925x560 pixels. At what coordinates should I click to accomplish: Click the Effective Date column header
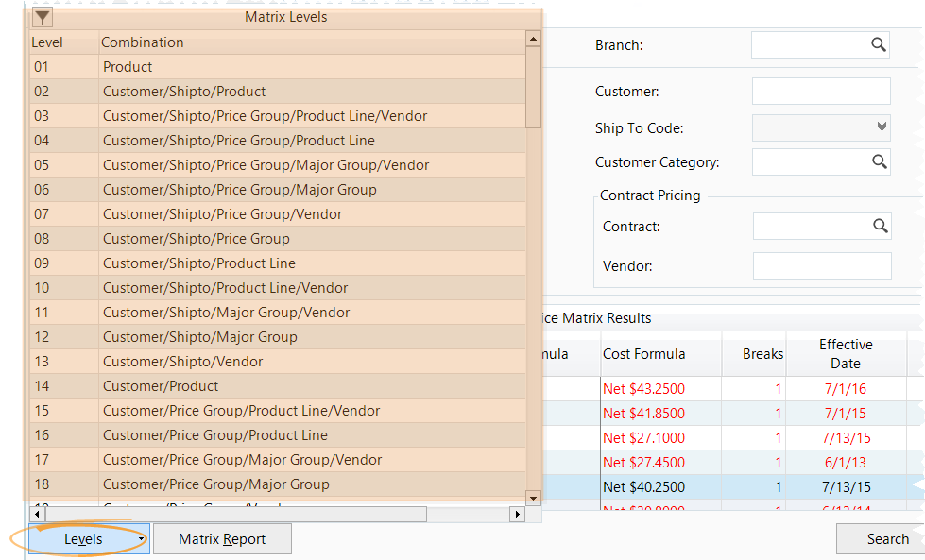(845, 353)
